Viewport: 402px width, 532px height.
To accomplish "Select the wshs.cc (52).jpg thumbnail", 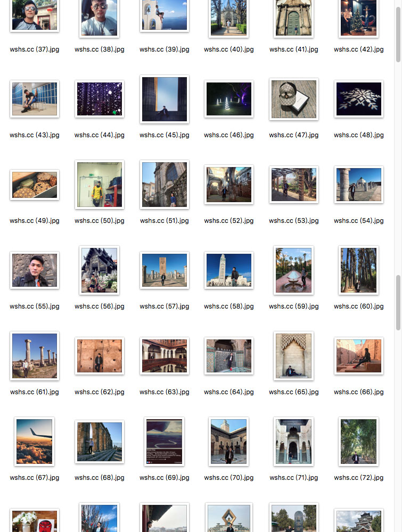I will [229, 185].
